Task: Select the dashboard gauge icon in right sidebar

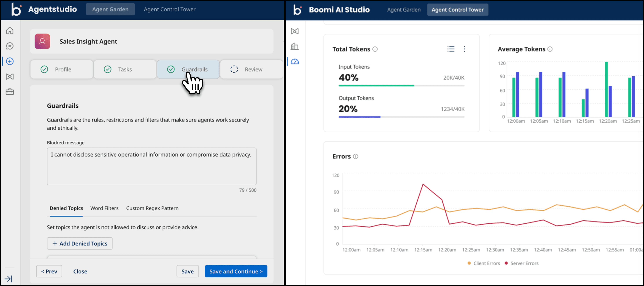Action: pos(295,61)
